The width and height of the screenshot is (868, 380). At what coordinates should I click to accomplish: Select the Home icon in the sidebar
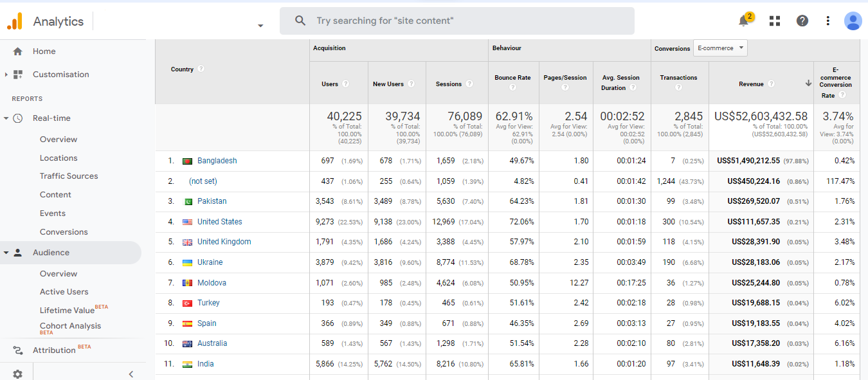click(x=17, y=51)
